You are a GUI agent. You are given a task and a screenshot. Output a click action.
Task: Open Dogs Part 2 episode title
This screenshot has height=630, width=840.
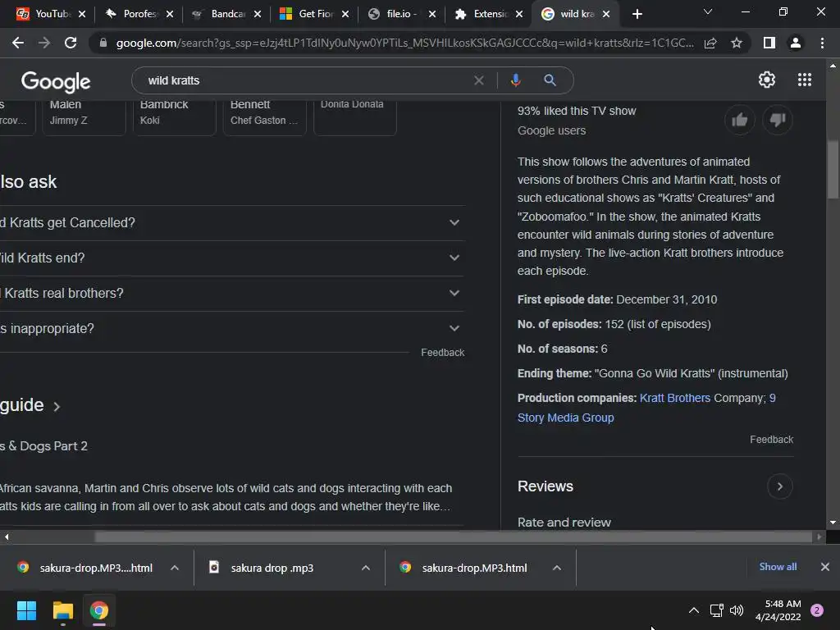click(x=44, y=446)
